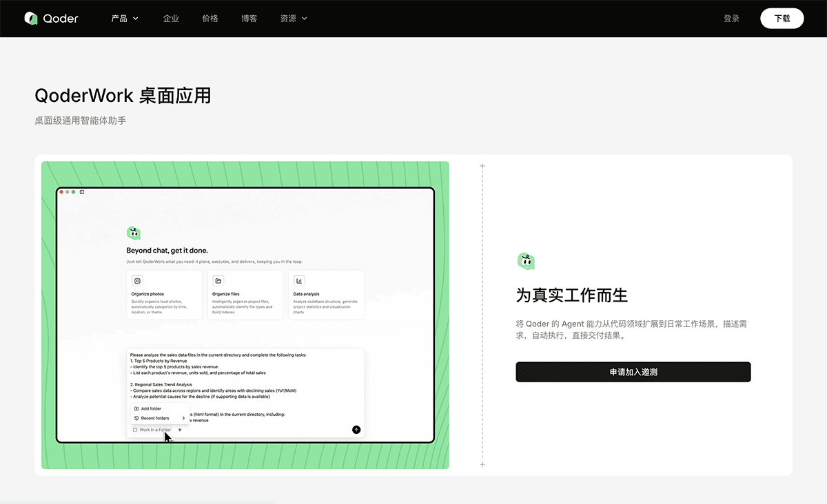Click the camera icon on Organize photos card
The width and height of the screenshot is (827, 504).
pyautogui.click(x=138, y=280)
